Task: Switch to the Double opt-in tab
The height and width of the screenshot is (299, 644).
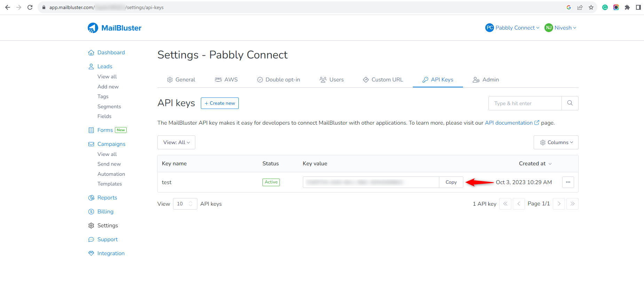Action: pyautogui.click(x=278, y=80)
